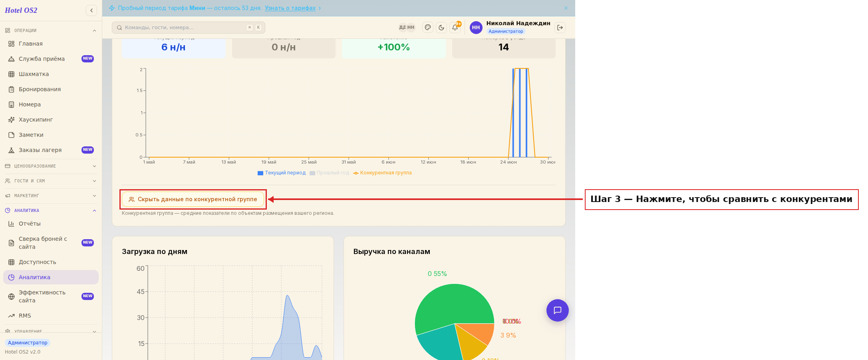Image resolution: width=868 pixels, height=360 pixels.
Task: Expand the Ценообразование sidebar section
Action: (x=51, y=166)
